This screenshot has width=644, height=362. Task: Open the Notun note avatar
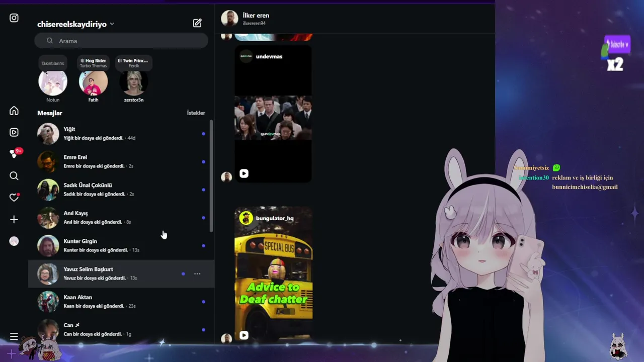pos(53,82)
